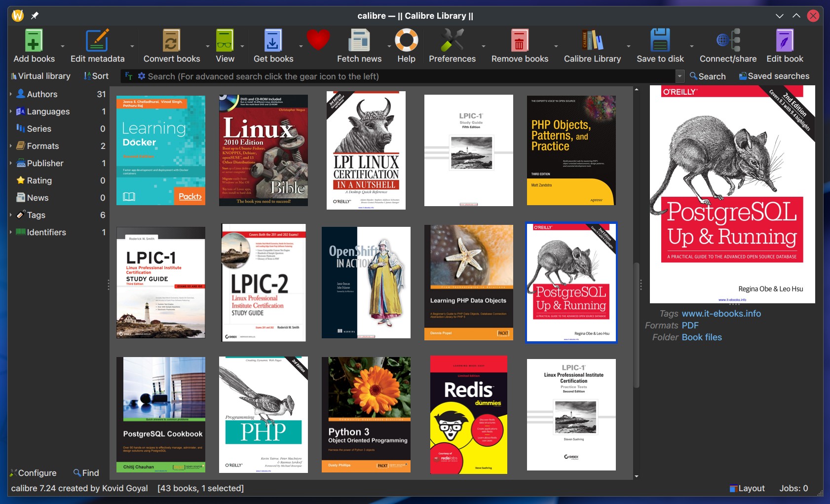Click the book grid vertical scrollbar
The width and height of the screenshot is (830, 504).
tap(637, 325)
